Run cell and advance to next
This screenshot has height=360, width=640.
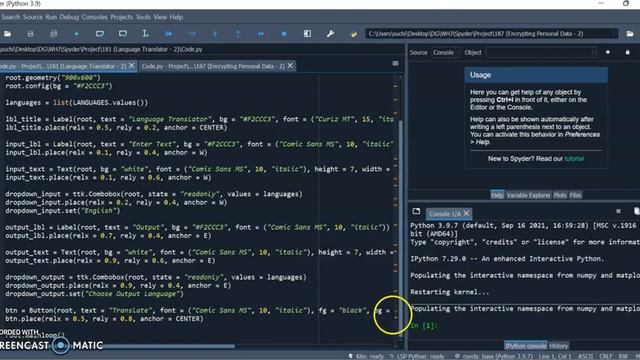click(x=122, y=34)
